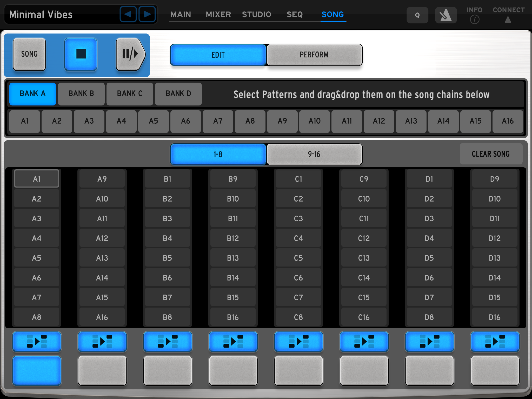Open the MIXER tab
Image resolution: width=532 pixels, height=399 pixels.
[218, 15]
